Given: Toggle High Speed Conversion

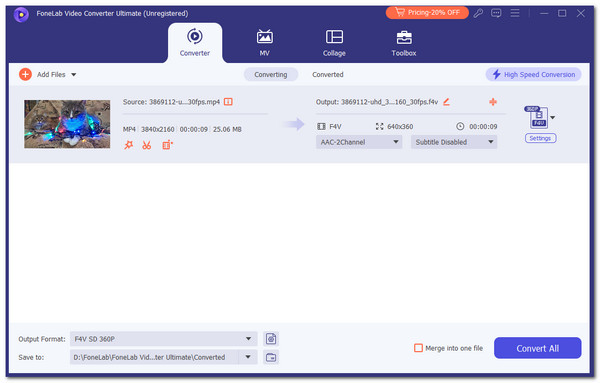Looking at the screenshot, I should coord(533,74).
